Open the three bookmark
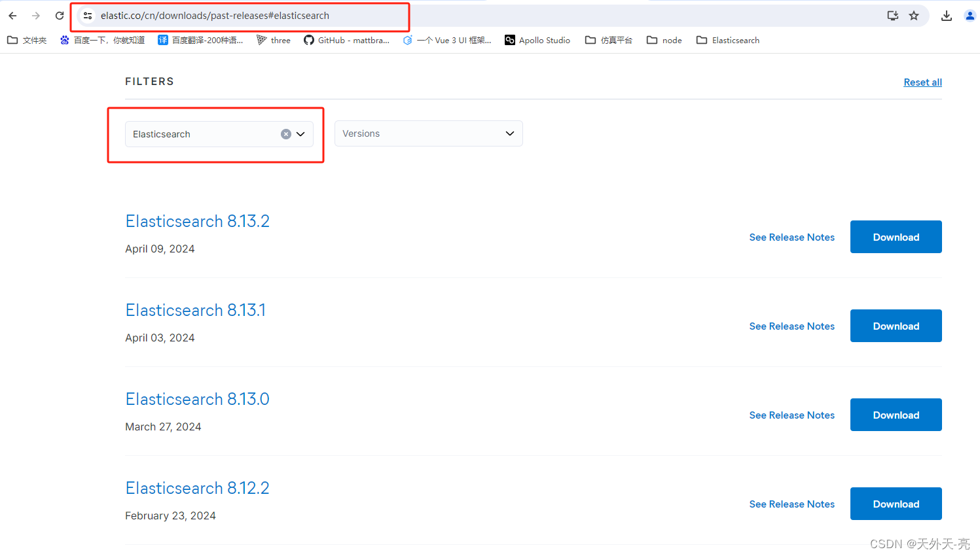This screenshot has width=980, height=556. click(x=274, y=41)
